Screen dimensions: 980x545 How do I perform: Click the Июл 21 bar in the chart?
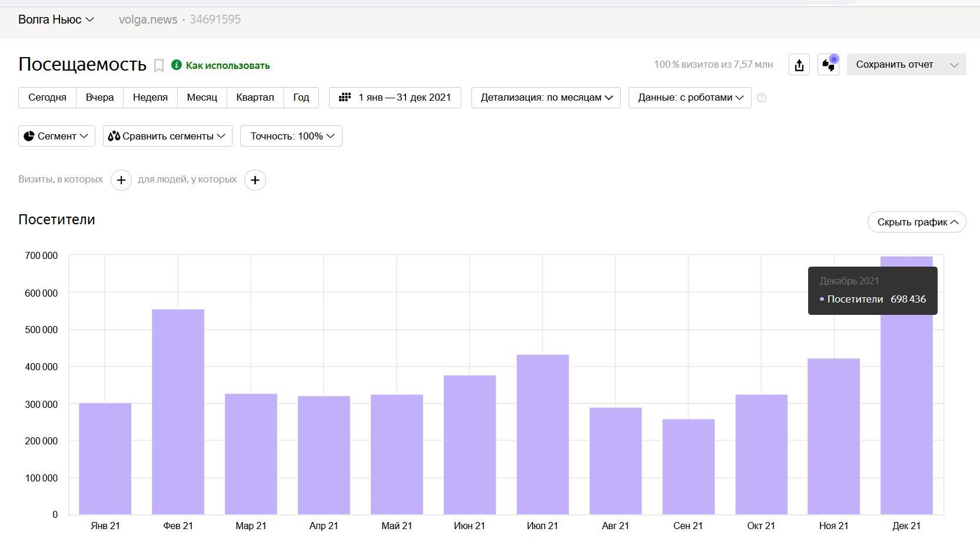(543, 434)
